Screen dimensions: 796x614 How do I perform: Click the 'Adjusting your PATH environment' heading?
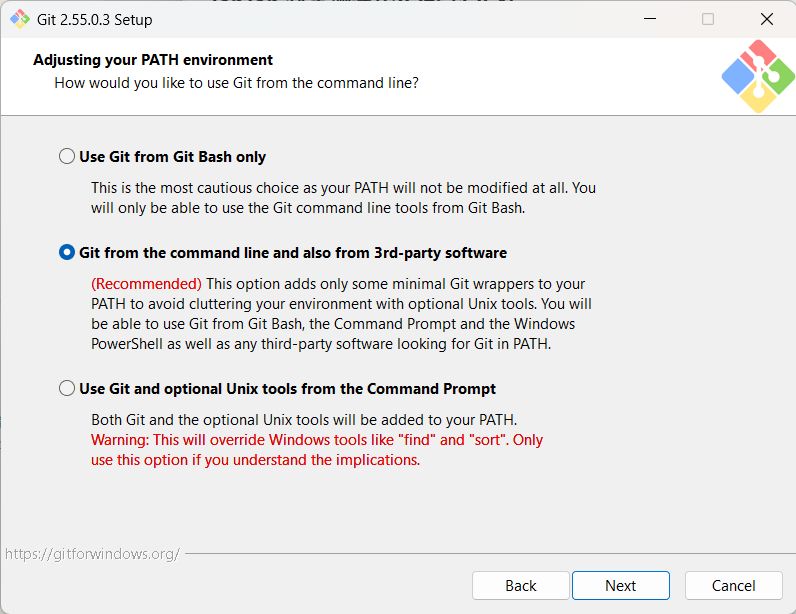153,60
